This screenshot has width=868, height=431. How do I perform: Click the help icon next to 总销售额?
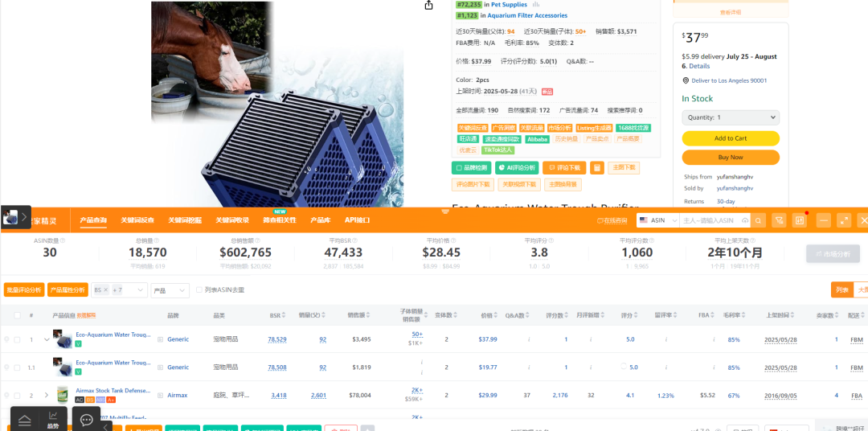pos(258,241)
